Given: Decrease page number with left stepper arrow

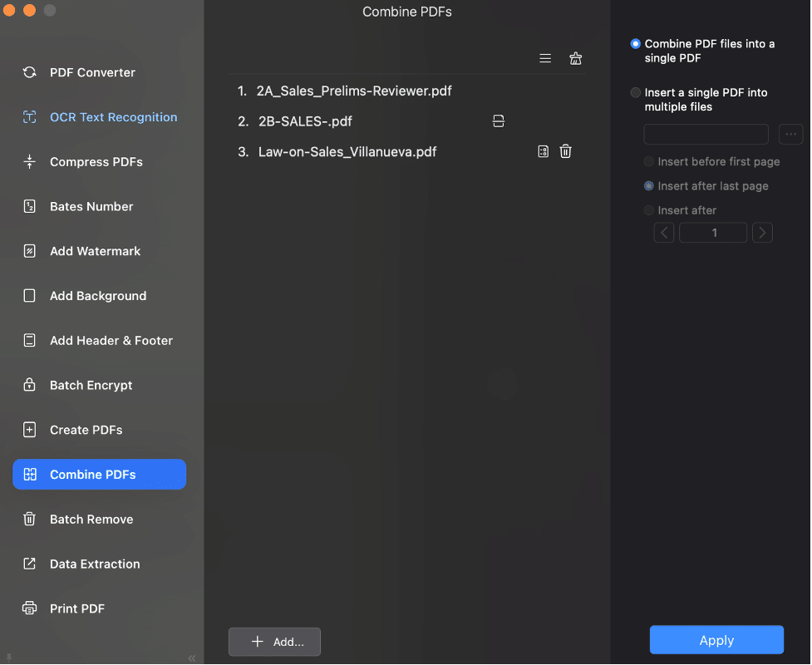Looking at the screenshot, I should tap(663, 233).
